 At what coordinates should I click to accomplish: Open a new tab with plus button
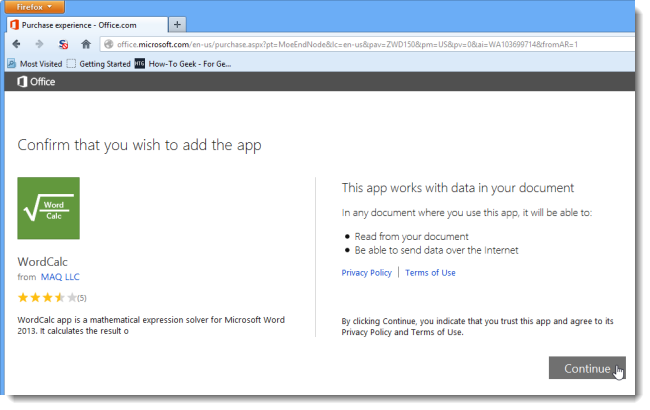(x=177, y=25)
